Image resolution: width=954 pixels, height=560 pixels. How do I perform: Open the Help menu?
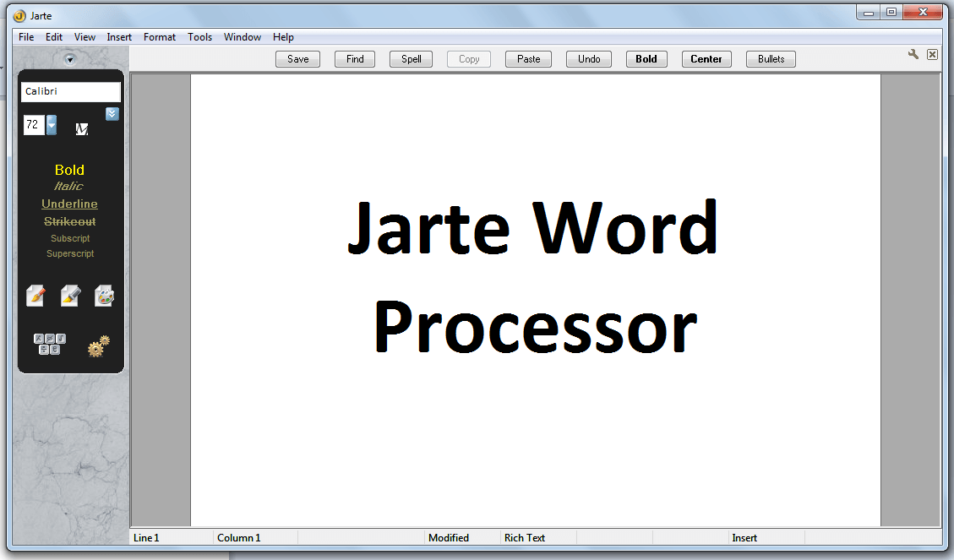(x=283, y=37)
